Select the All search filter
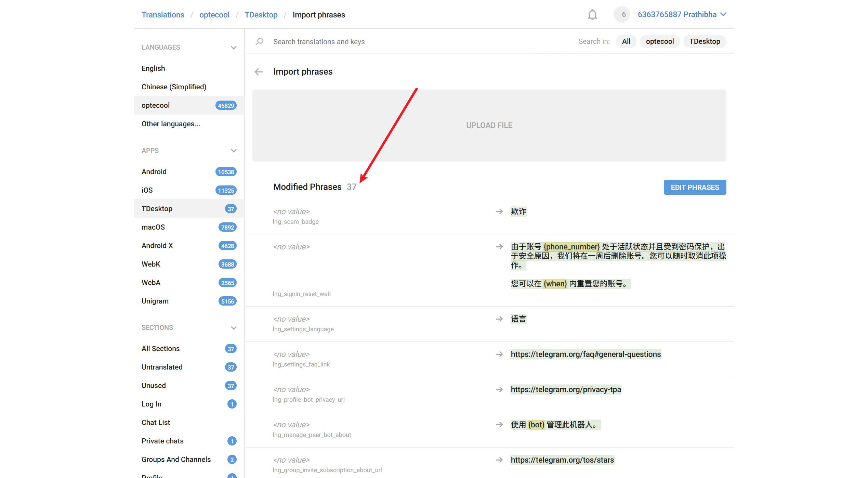Viewport: 868px width, 478px height. [x=626, y=41]
